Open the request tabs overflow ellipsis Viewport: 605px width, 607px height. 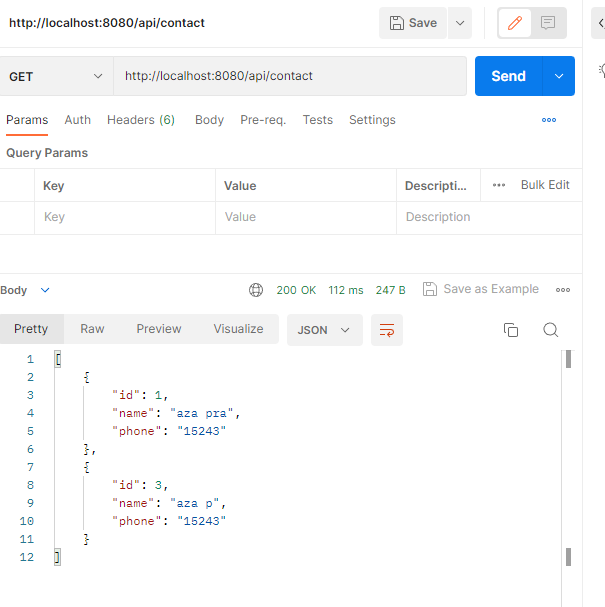(x=549, y=120)
